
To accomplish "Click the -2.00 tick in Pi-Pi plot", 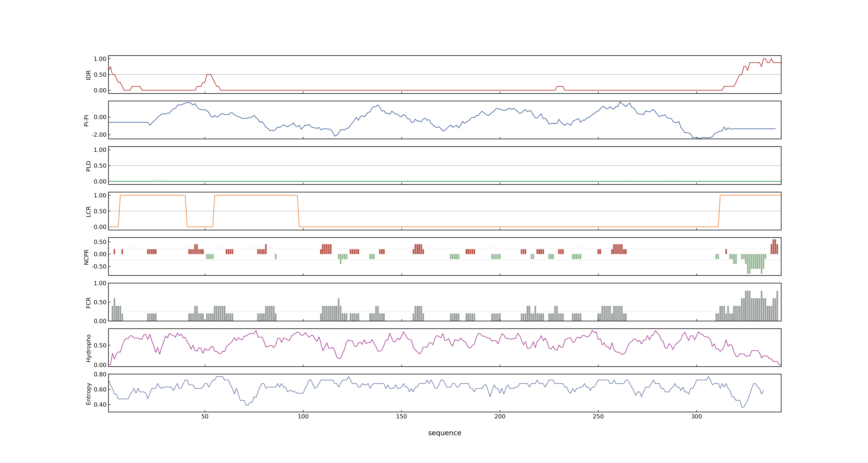I will point(99,135).
